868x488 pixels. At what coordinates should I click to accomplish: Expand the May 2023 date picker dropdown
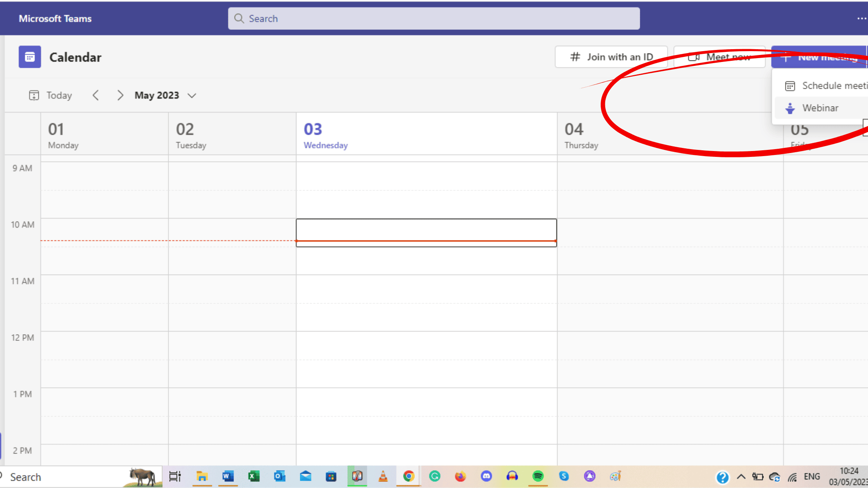coord(192,95)
